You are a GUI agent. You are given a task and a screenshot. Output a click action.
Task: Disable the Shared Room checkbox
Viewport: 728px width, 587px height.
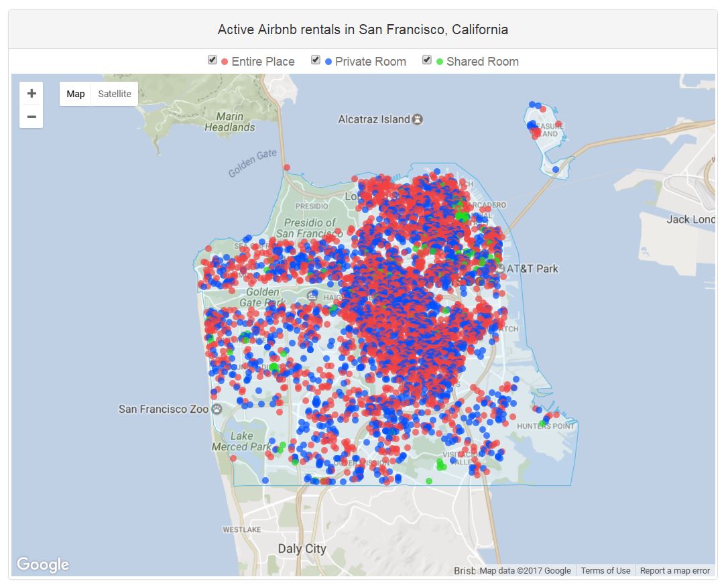[427, 60]
